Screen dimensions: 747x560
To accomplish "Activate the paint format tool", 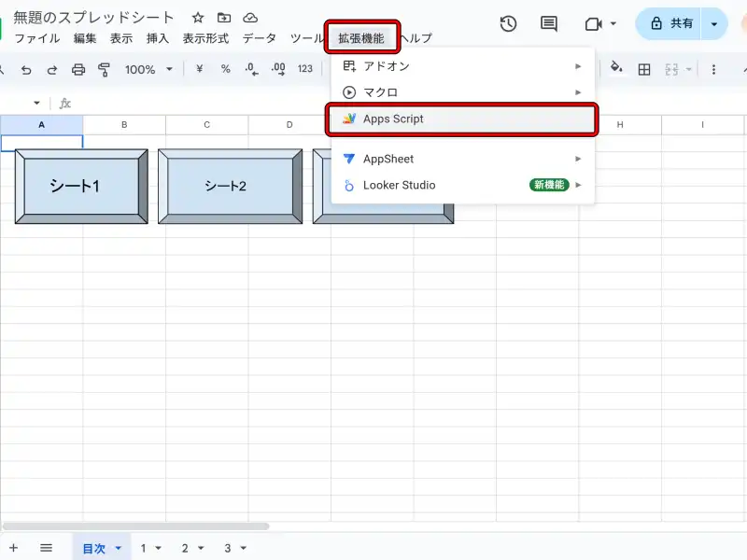I will pyautogui.click(x=104, y=70).
